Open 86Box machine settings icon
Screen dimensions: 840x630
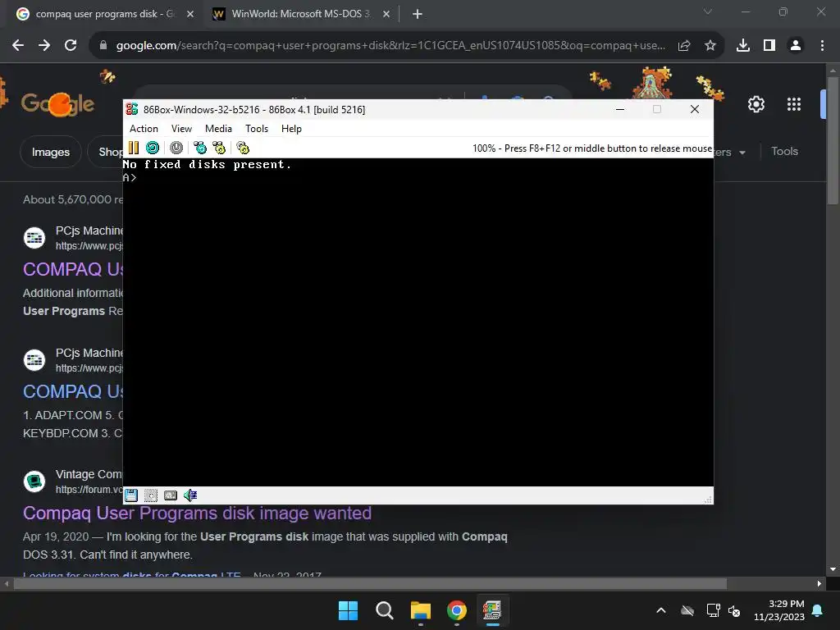point(243,148)
